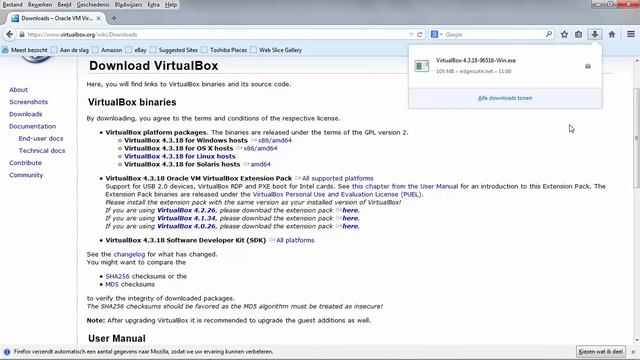Open the Beeld menu
This screenshot has width=640, height=360.
pyautogui.click(x=64, y=5)
